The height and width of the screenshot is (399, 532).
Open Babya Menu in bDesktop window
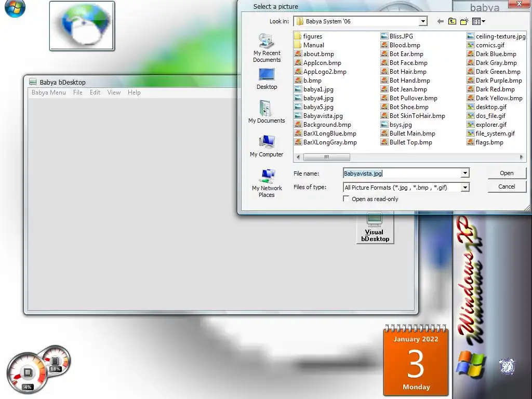click(48, 92)
